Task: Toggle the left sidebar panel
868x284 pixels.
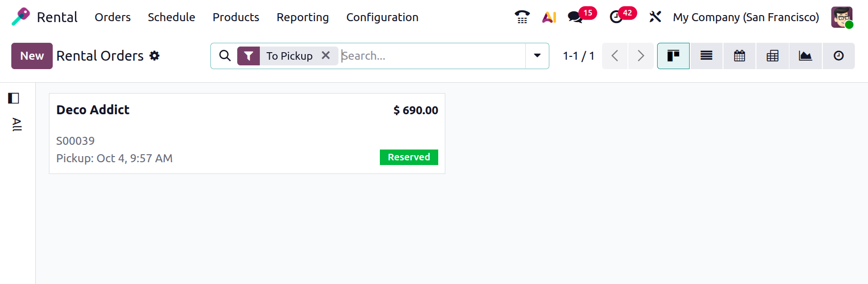Action: [14, 98]
